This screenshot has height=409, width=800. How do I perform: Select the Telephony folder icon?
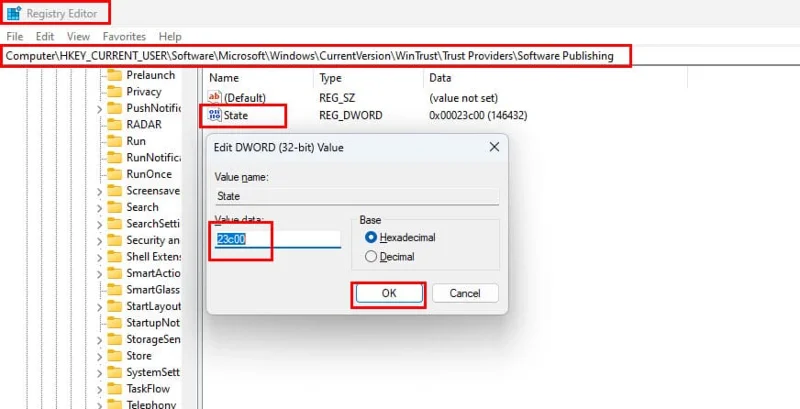pyautogui.click(x=115, y=405)
